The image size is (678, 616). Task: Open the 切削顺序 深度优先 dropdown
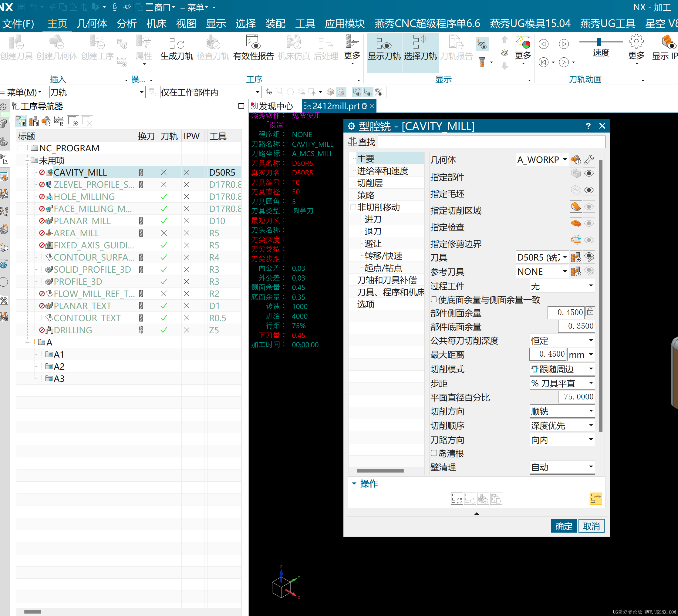pos(562,425)
